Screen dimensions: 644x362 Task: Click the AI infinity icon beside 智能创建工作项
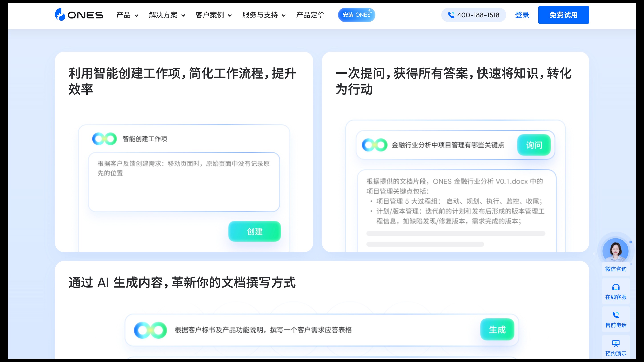(105, 138)
